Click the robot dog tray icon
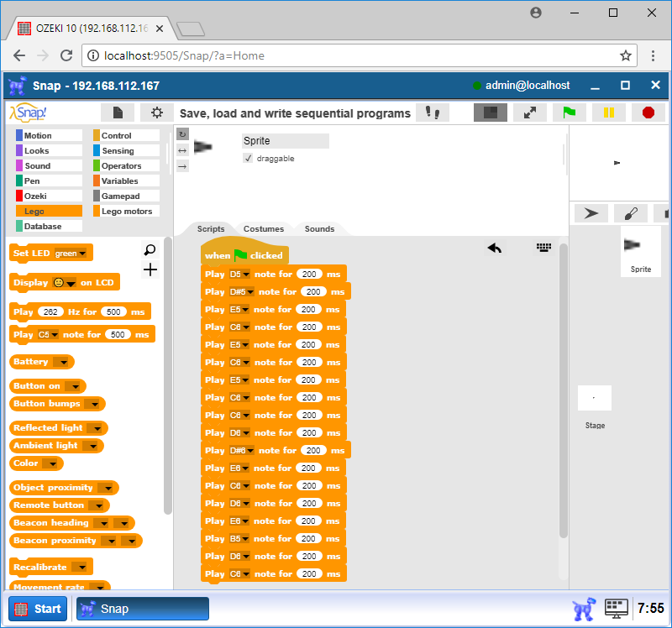Viewport: 672px width, 628px height. [x=584, y=609]
